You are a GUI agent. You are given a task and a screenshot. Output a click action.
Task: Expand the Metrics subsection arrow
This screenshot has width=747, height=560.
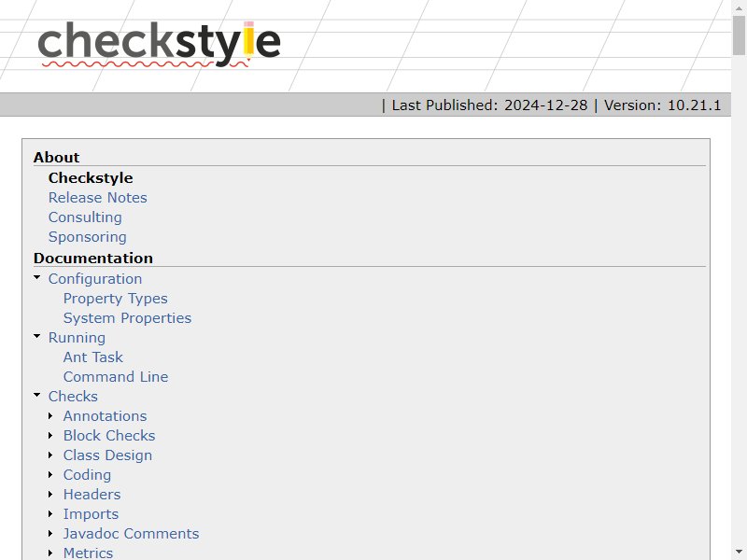pos(50,553)
